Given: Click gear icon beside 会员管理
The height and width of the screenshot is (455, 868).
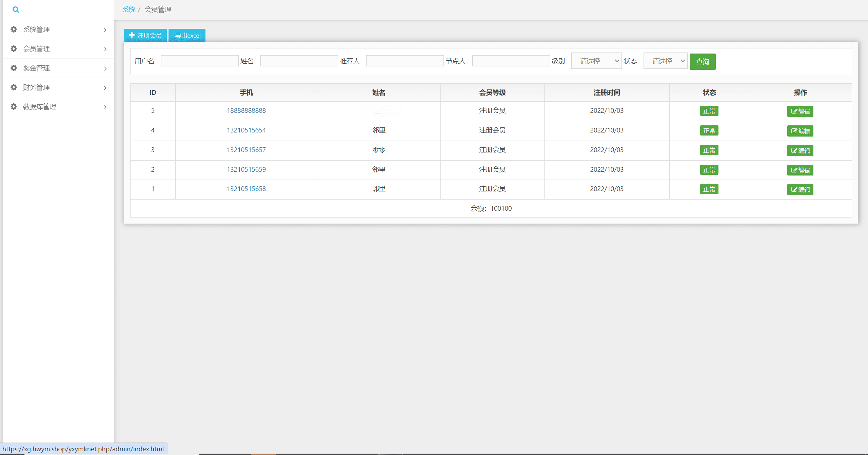Looking at the screenshot, I should (14, 49).
